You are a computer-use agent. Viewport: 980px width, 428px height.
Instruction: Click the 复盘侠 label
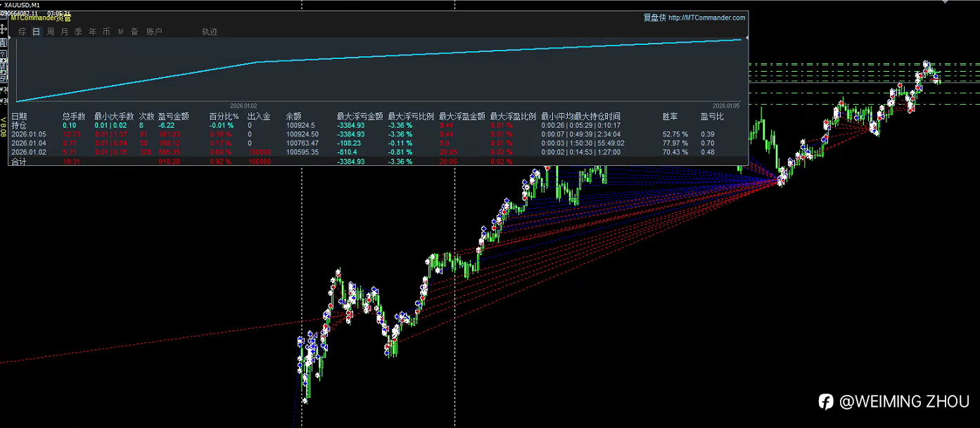click(x=655, y=18)
